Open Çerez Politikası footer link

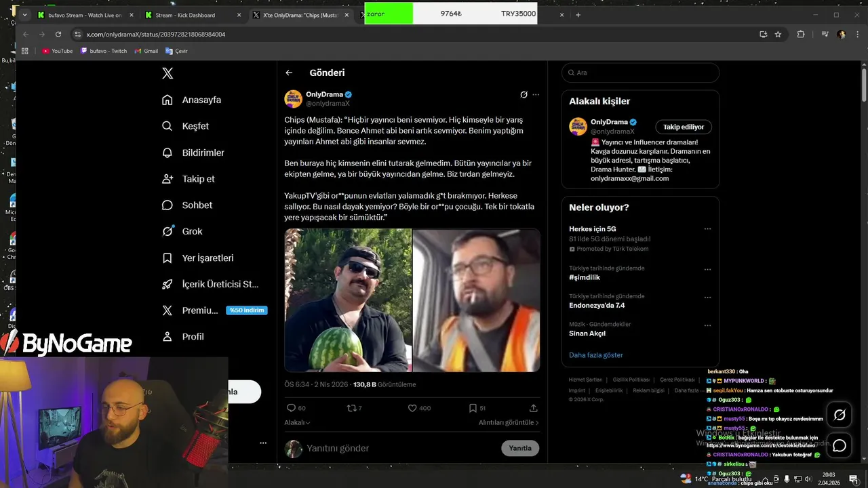point(677,380)
